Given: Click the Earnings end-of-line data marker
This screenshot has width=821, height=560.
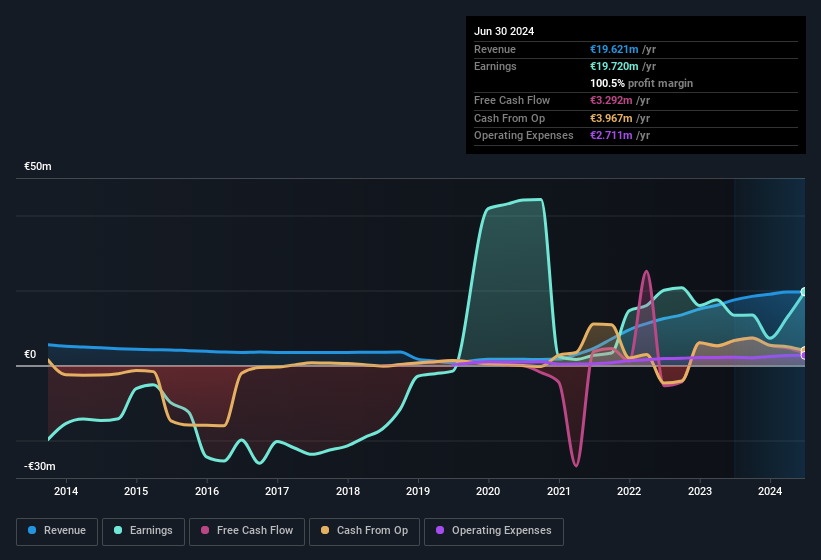Looking at the screenshot, I should [x=805, y=292].
